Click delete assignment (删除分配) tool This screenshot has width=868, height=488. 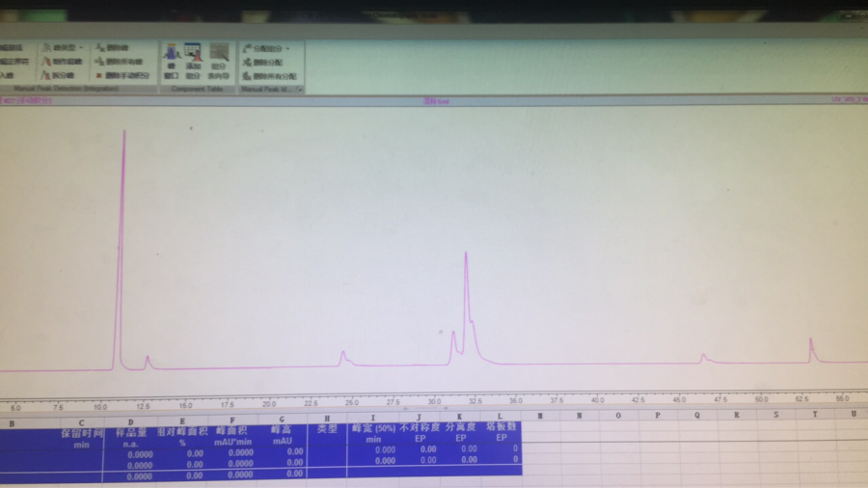coord(263,63)
